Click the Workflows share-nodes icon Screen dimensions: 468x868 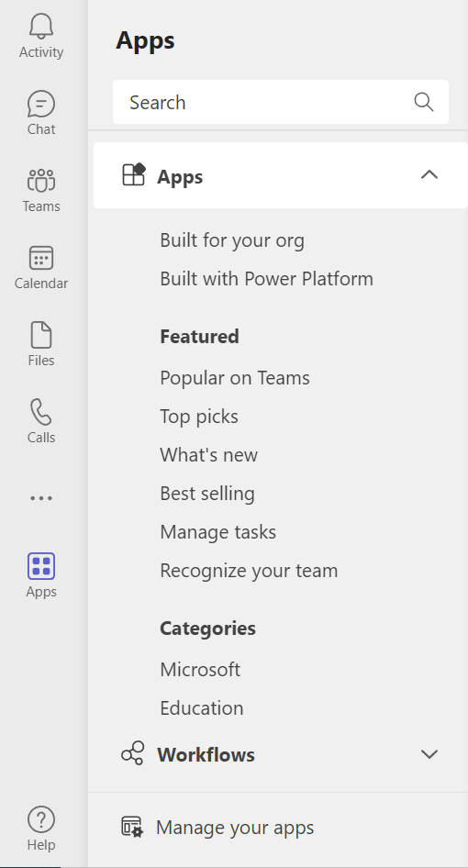point(133,753)
